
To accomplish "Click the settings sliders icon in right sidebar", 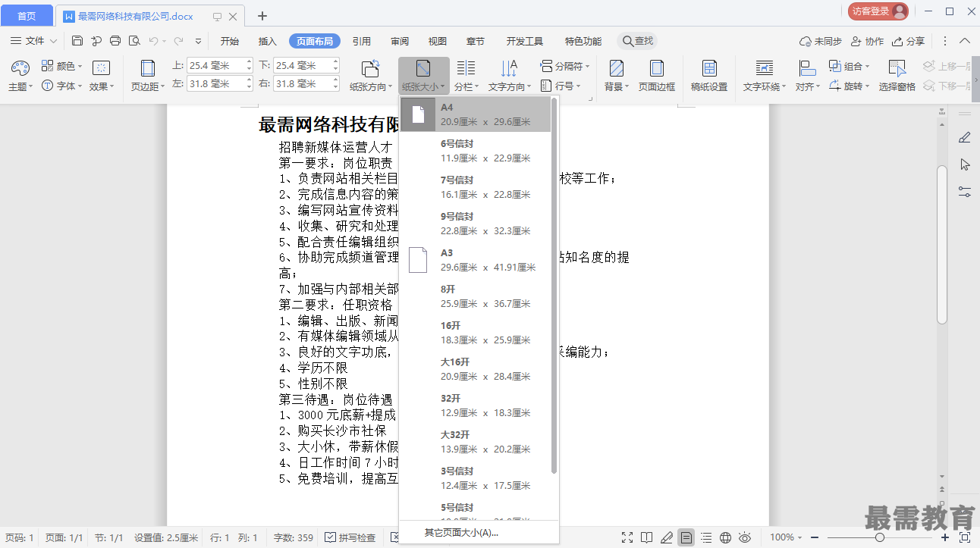I will [965, 192].
